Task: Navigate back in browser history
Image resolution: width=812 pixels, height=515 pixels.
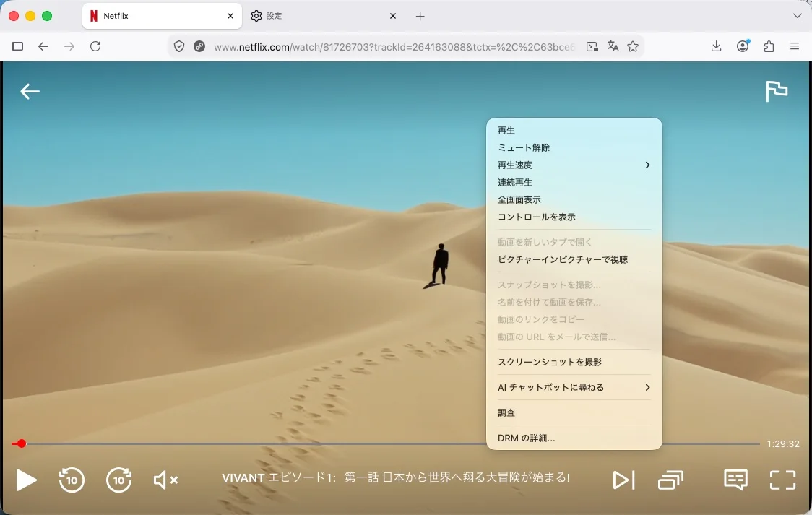Action: (x=43, y=46)
